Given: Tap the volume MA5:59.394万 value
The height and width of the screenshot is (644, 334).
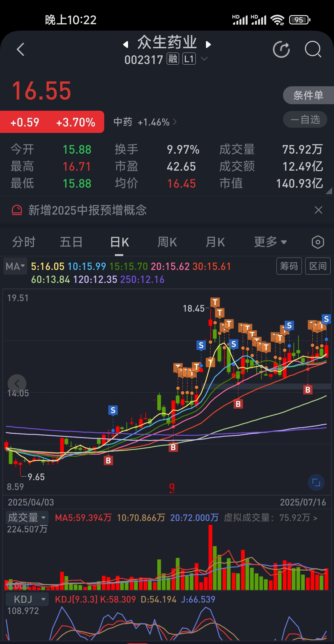Looking at the screenshot, I should [83, 518].
